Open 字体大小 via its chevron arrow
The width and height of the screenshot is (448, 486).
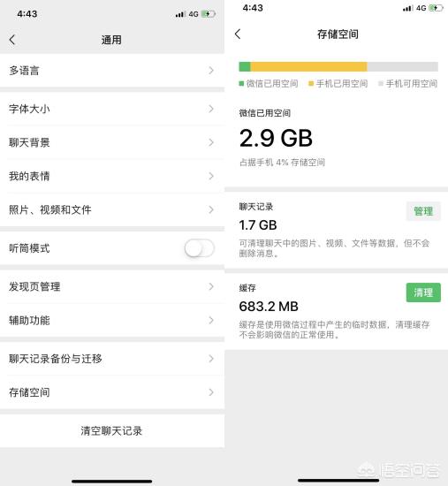tap(211, 109)
